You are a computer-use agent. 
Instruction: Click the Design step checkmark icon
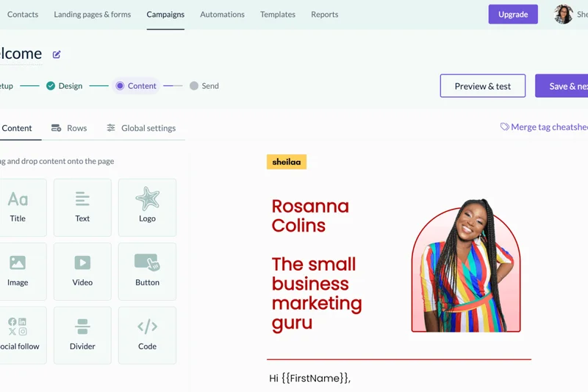pyautogui.click(x=51, y=86)
